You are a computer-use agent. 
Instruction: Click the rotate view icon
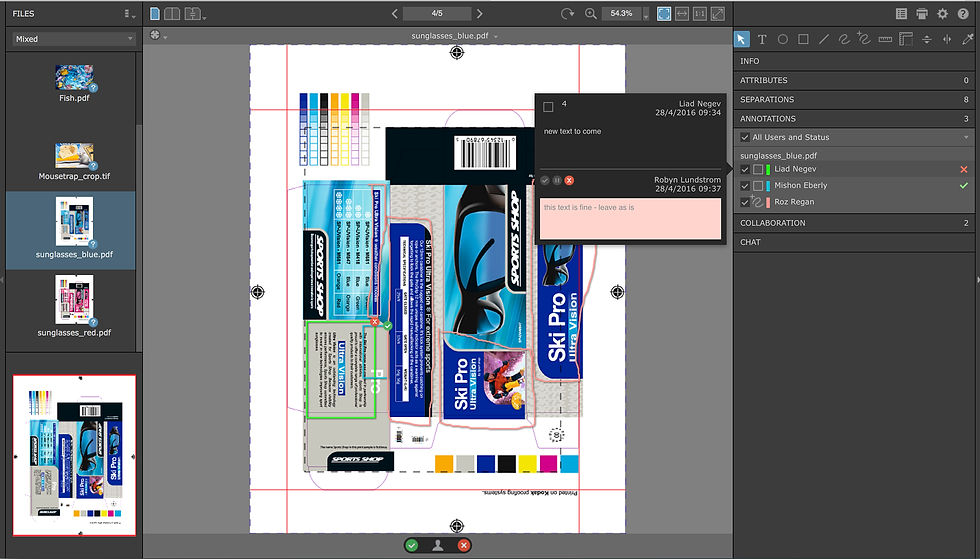click(567, 13)
